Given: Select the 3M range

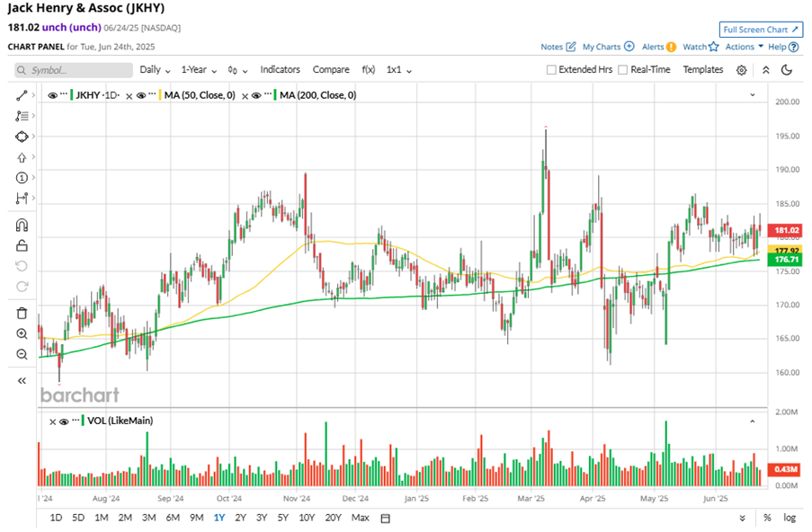Looking at the screenshot, I should (x=148, y=518).
